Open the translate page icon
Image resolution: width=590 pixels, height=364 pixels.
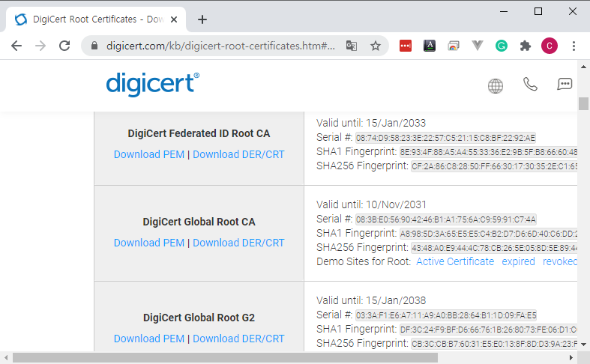pos(352,46)
